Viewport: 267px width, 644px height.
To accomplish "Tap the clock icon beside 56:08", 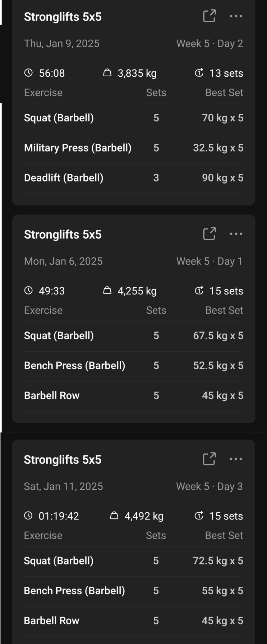I will [28, 73].
